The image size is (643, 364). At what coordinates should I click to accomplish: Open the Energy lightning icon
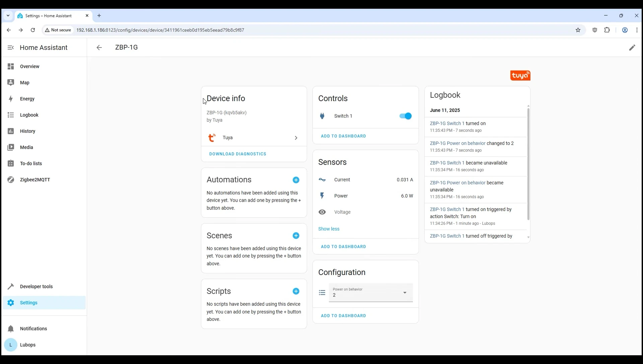pos(11,99)
